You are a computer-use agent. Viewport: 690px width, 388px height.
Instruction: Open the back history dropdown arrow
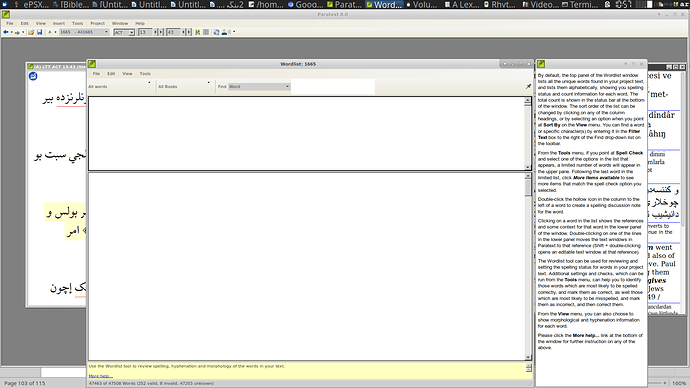[x=11, y=32]
